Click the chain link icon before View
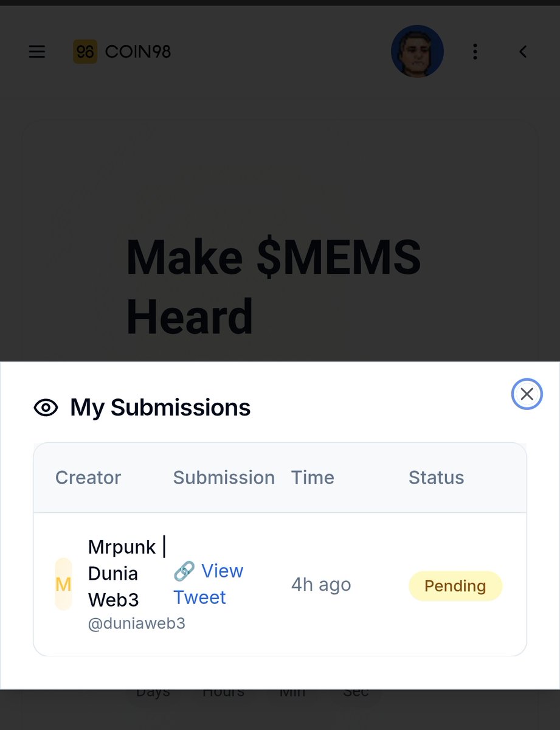Viewport: 560px width, 730px height. click(184, 571)
